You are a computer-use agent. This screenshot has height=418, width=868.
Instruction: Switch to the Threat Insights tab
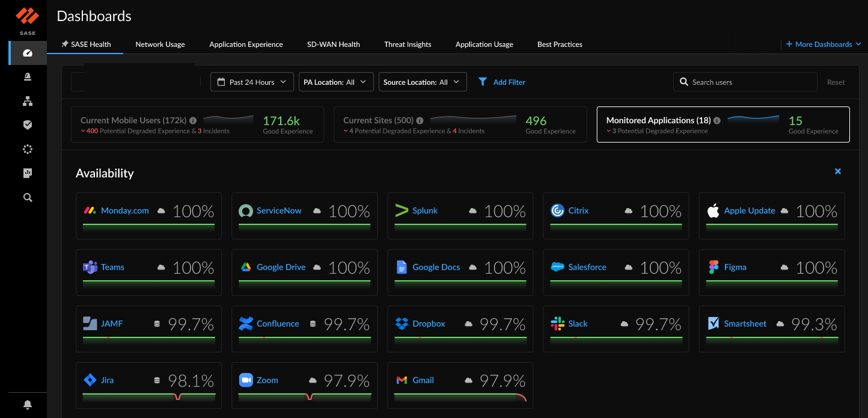click(408, 45)
